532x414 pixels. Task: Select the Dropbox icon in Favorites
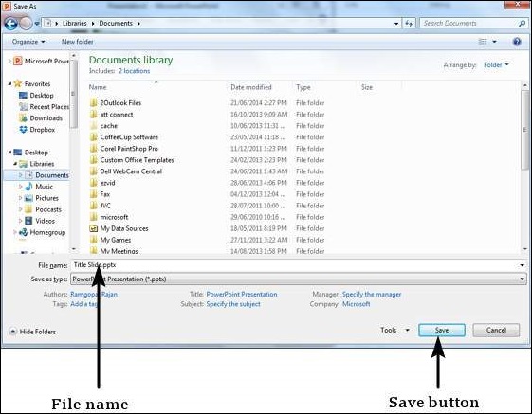(x=23, y=130)
